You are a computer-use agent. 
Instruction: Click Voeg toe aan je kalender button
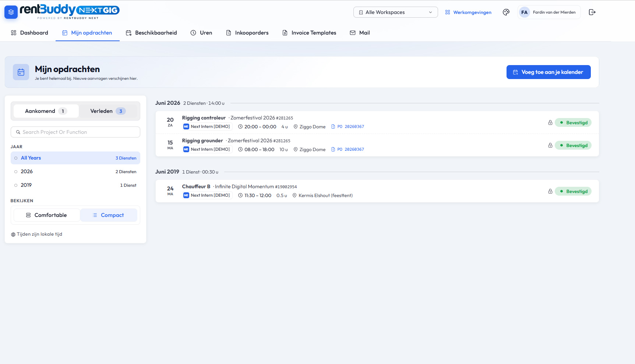pos(548,72)
